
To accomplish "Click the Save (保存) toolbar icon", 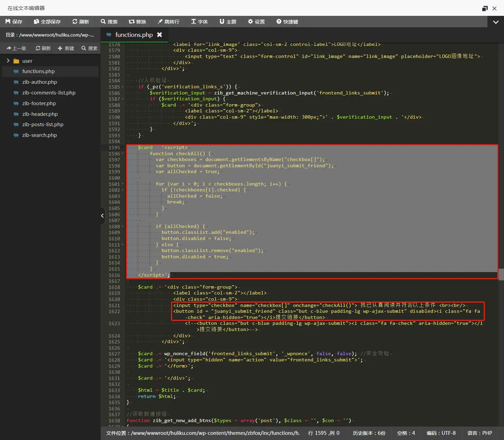I will 14,22.
